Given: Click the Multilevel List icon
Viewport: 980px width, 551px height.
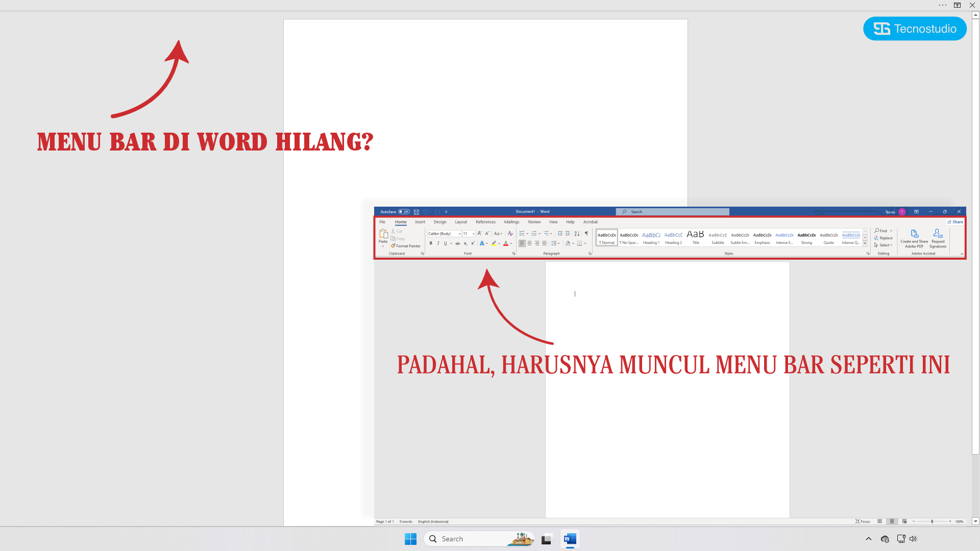Looking at the screenshot, I should coord(547,234).
